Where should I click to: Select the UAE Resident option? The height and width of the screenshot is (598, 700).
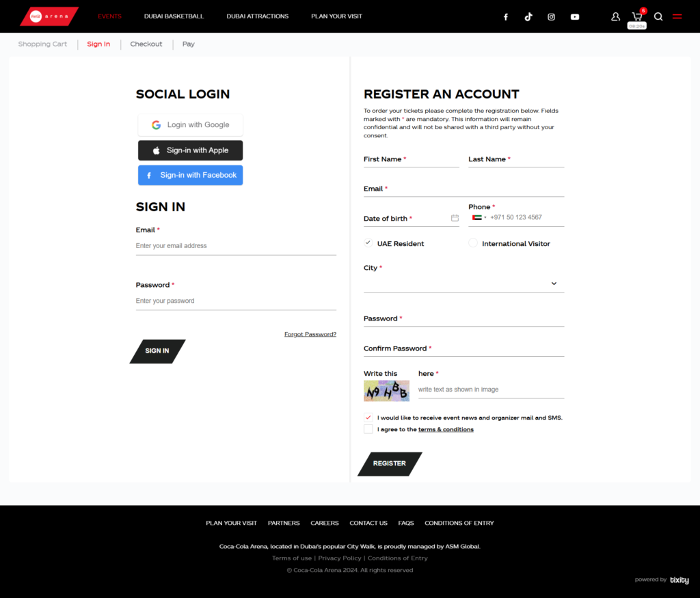(x=368, y=243)
